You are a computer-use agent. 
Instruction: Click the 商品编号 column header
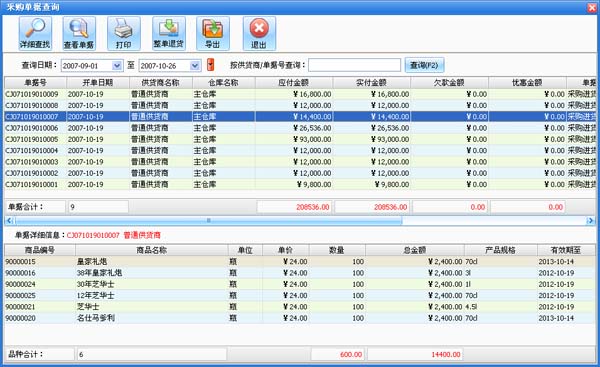click(40, 250)
